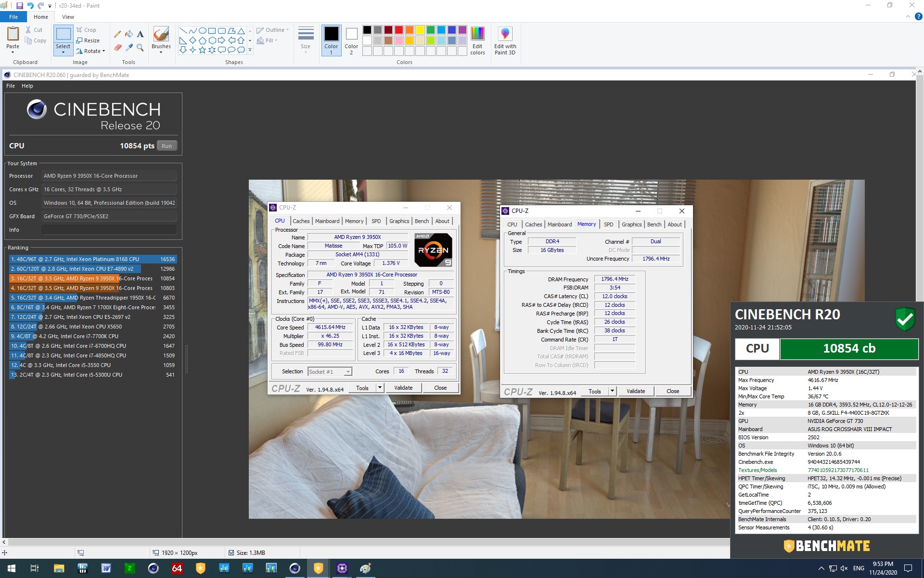Click the Save icon in title bar
The width and height of the screenshot is (924, 578).
click(x=20, y=6)
